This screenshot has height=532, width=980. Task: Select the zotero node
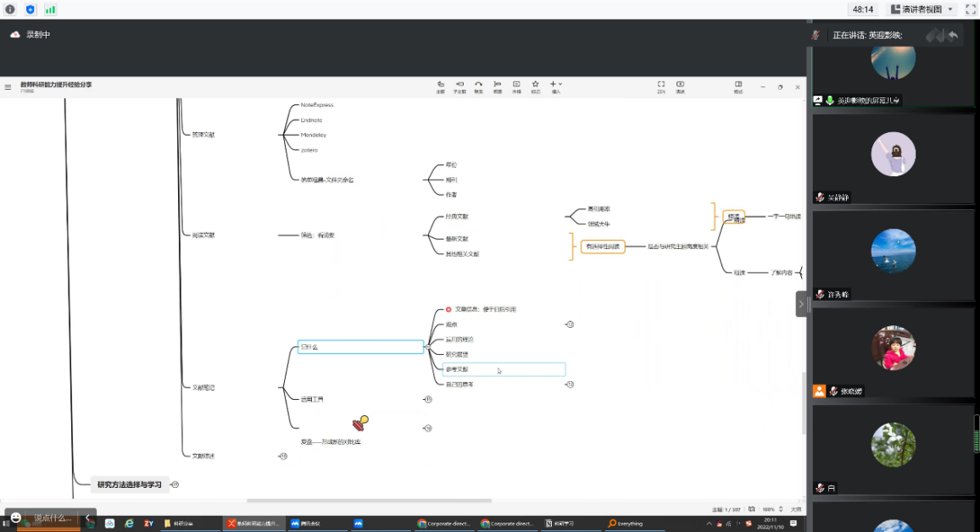[x=309, y=150]
